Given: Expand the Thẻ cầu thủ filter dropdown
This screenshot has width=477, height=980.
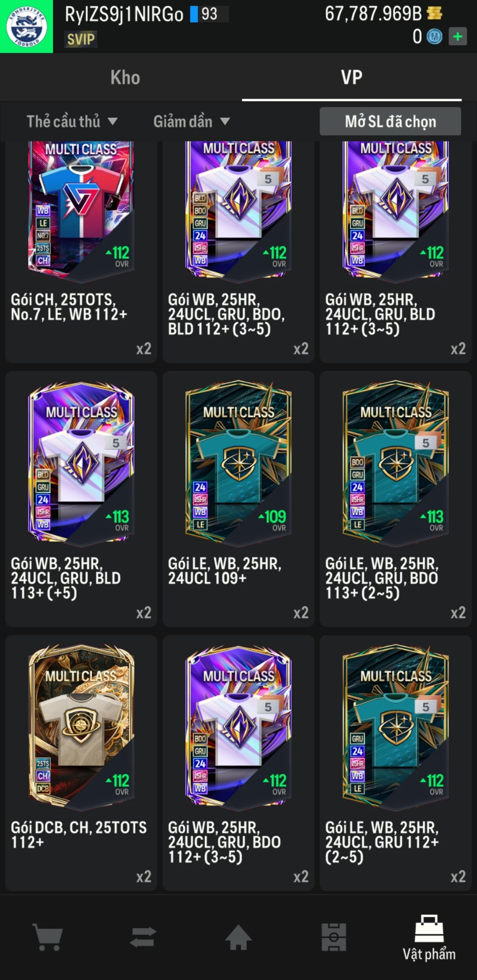Looking at the screenshot, I should click(72, 121).
